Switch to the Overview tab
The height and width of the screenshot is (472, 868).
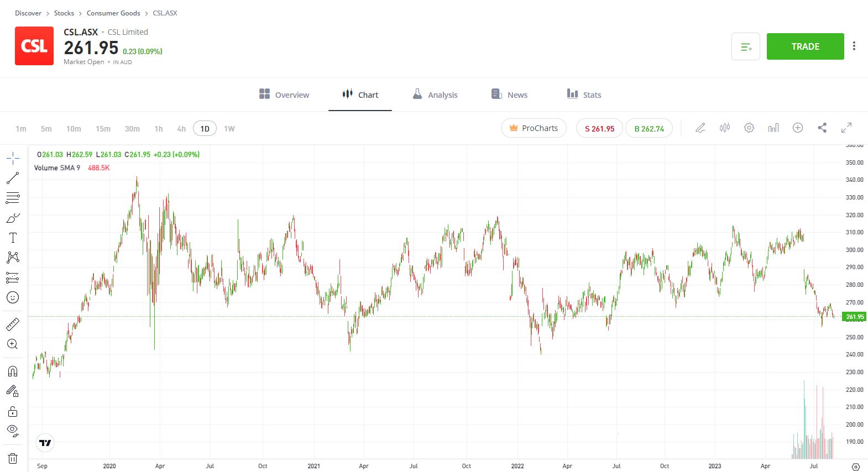284,95
